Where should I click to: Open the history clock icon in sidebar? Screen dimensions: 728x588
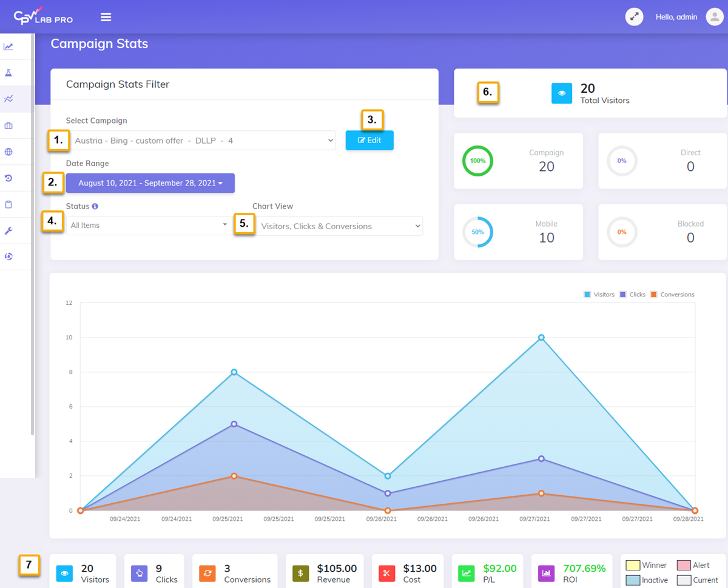pyautogui.click(x=8, y=178)
